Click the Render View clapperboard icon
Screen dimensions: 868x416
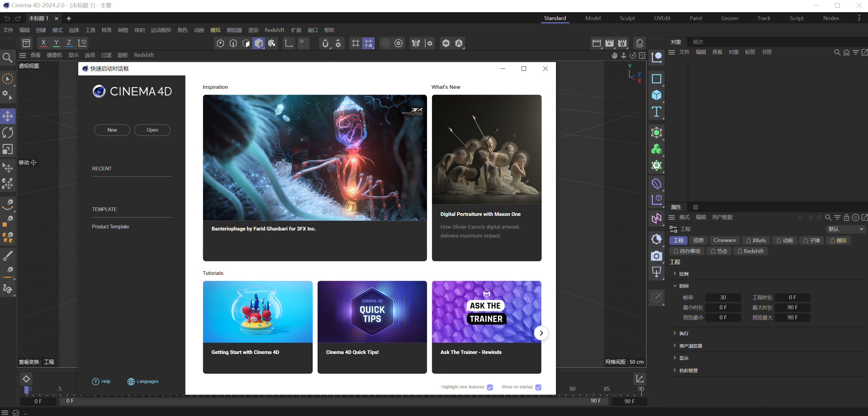(x=597, y=43)
